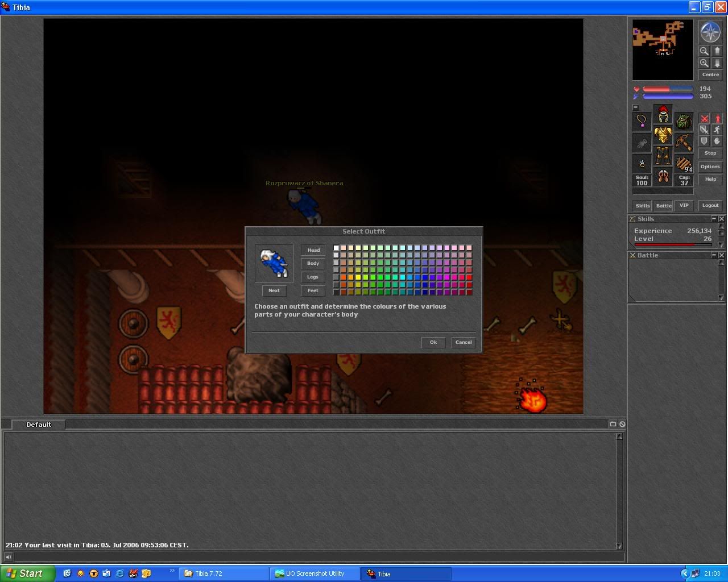Open the Options menu
Screen dimensions: 728x582
[x=710, y=167]
